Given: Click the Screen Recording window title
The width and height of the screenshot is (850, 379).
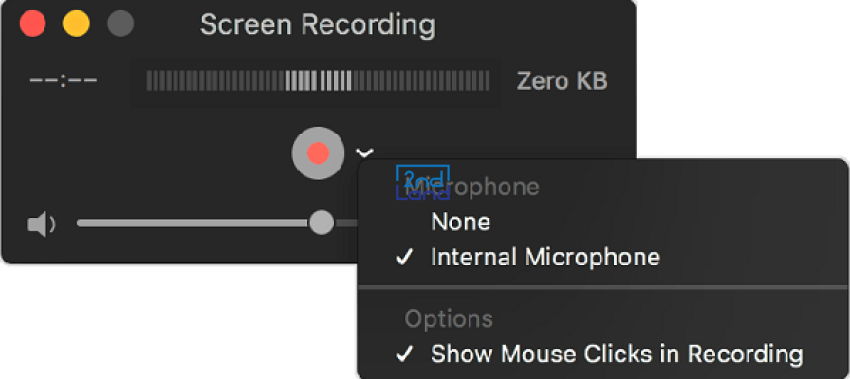Looking at the screenshot, I should click(318, 25).
